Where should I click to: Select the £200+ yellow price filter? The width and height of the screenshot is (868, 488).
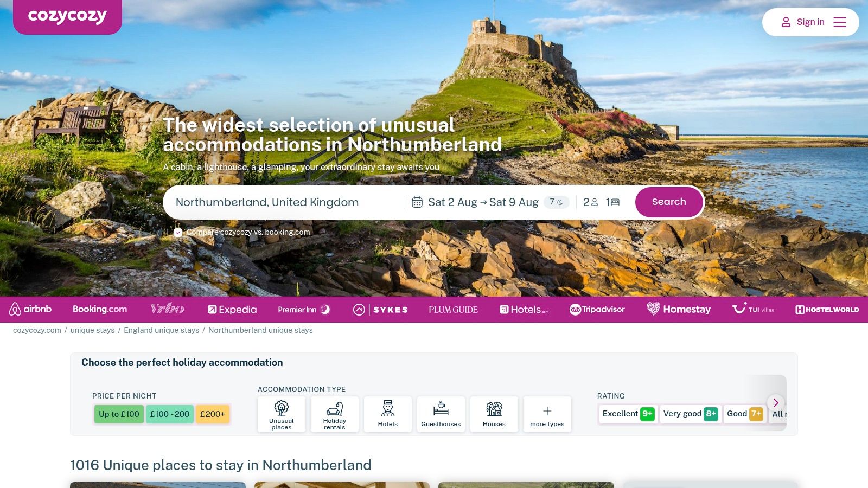tap(213, 414)
